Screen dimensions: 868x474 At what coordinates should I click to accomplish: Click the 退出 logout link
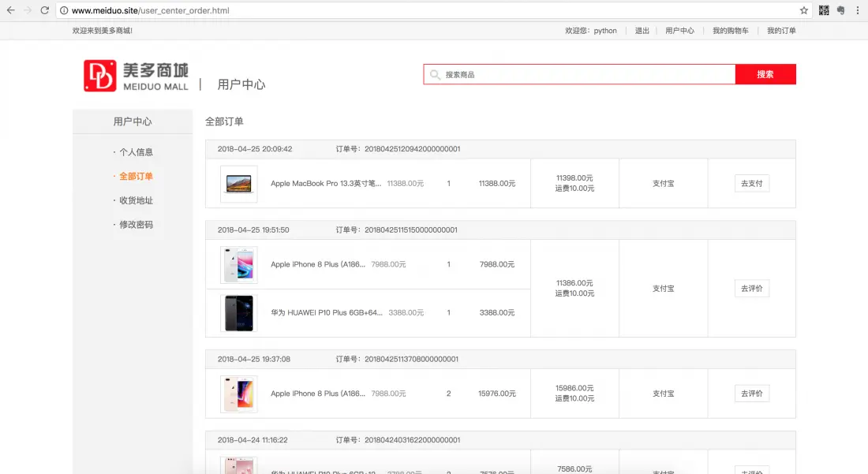coord(642,31)
